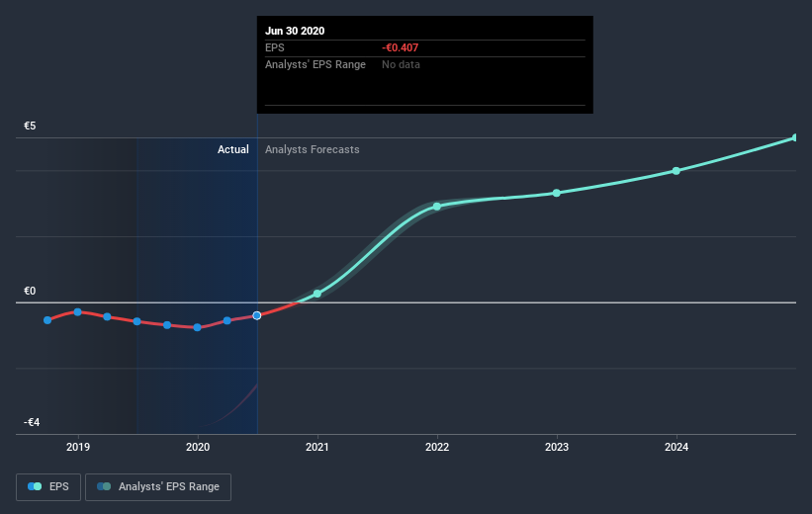
Task: Click the 'Analysts Forecasts' region label
Action: click(x=313, y=149)
